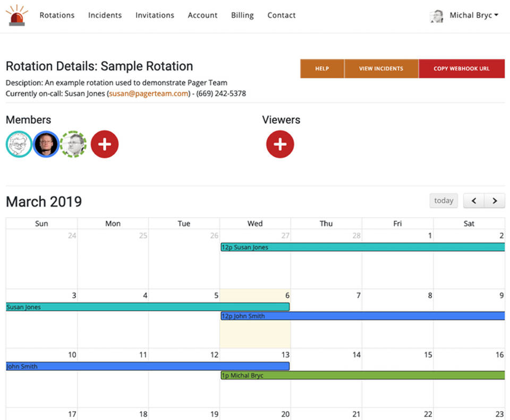Open the 1p Michal Bryc shift
The width and height of the screenshot is (510, 420).
(x=362, y=375)
